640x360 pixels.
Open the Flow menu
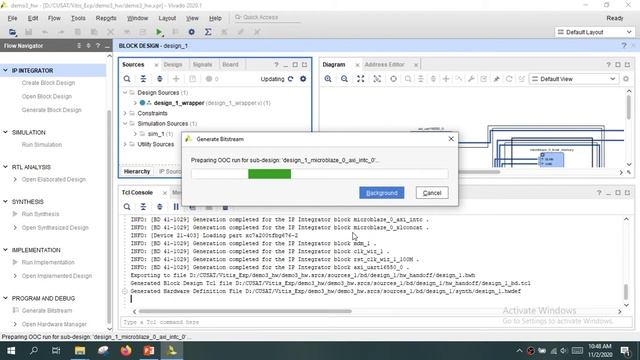(54, 18)
